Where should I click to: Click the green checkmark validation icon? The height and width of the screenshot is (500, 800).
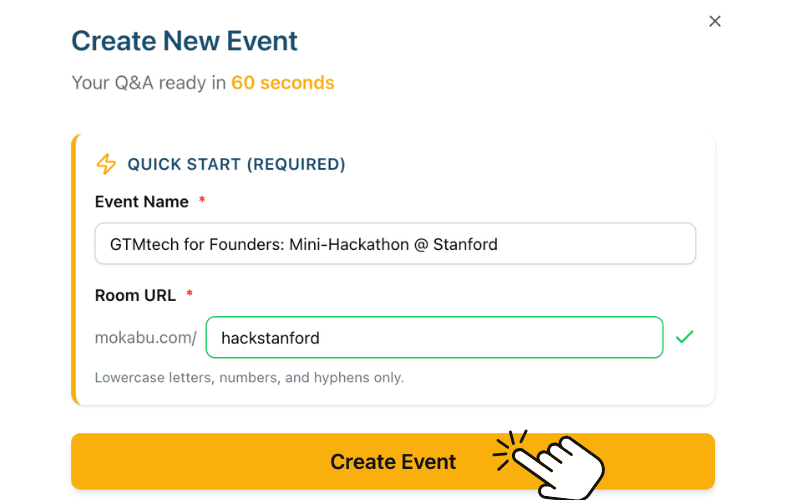[x=684, y=337]
